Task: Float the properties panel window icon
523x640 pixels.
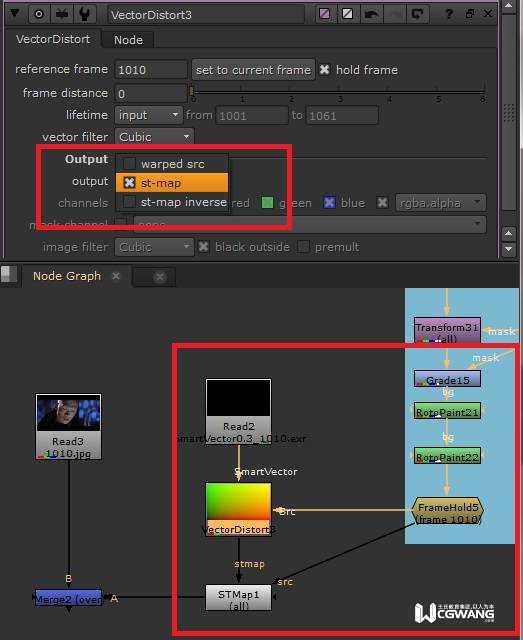Action: pos(470,14)
